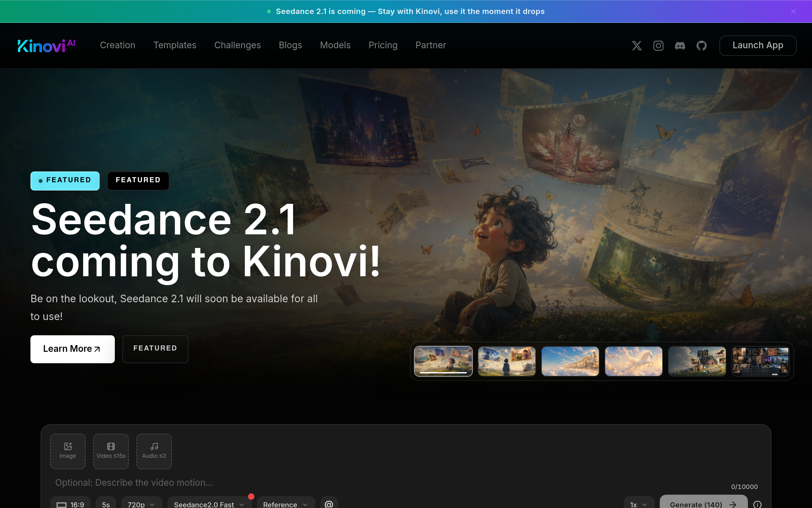The image size is (812, 508).
Task: Open the Discord icon in header
Action: tap(680, 45)
